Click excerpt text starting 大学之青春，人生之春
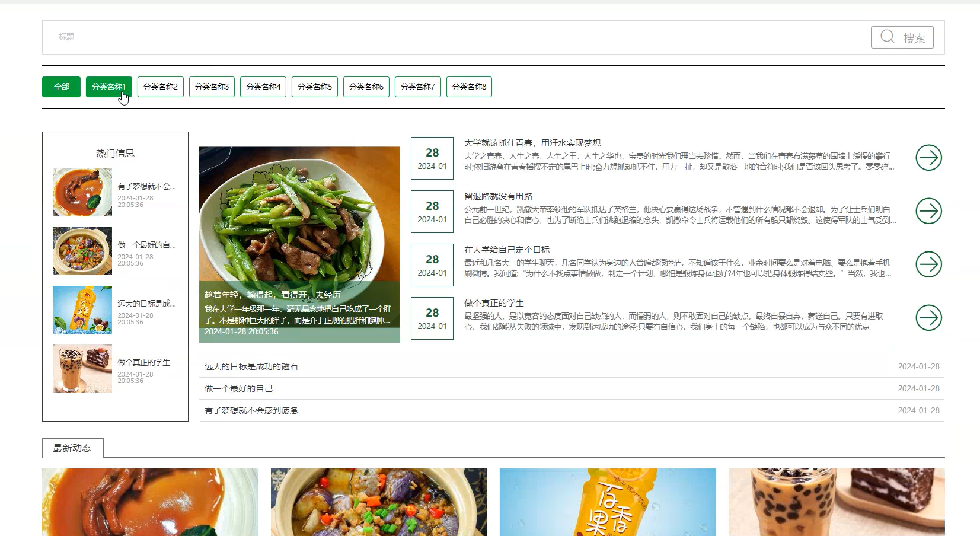The height and width of the screenshot is (536, 980). point(679,161)
